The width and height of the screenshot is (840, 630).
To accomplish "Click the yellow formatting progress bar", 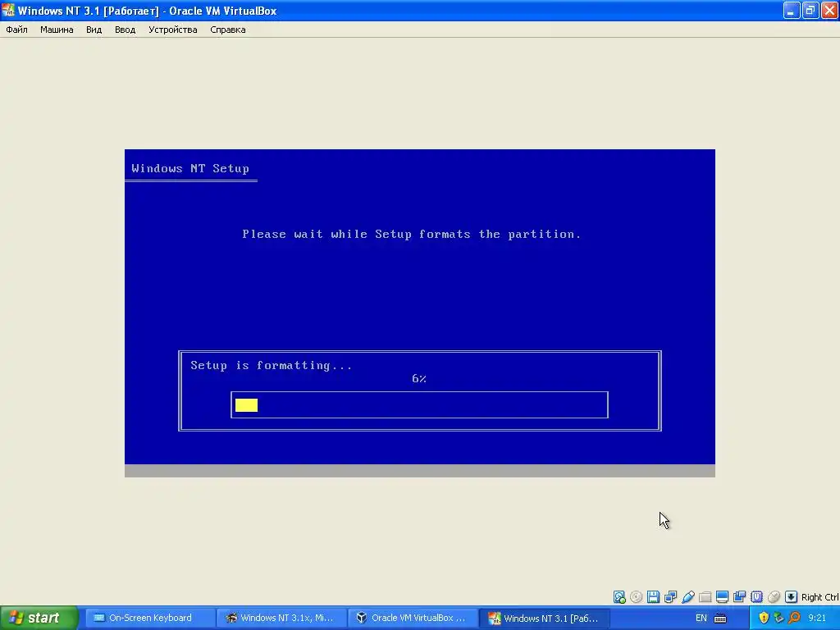I will pyautogui.click(x=246, y=405).
